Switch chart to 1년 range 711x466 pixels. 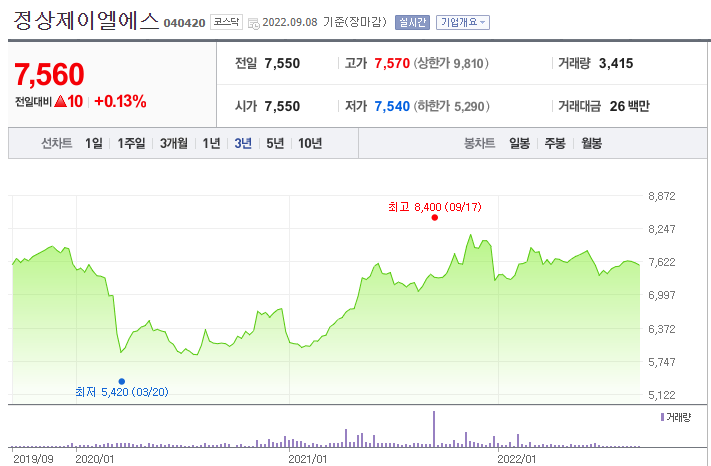tap(211, 143)
